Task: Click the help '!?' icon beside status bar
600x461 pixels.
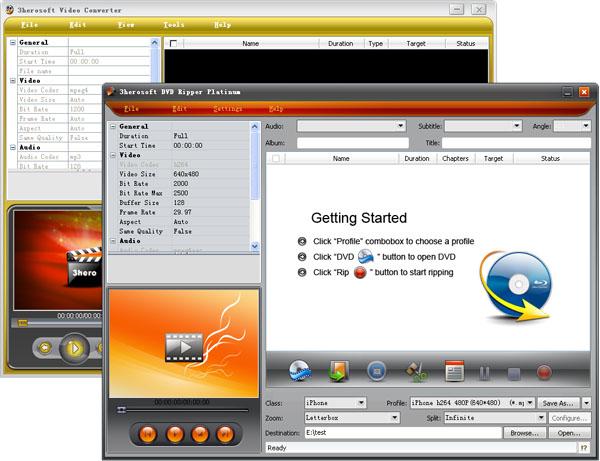Action: 584,448
